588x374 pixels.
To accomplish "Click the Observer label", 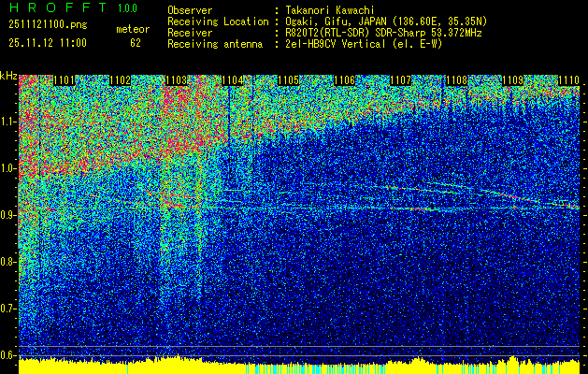I will 190,10.
